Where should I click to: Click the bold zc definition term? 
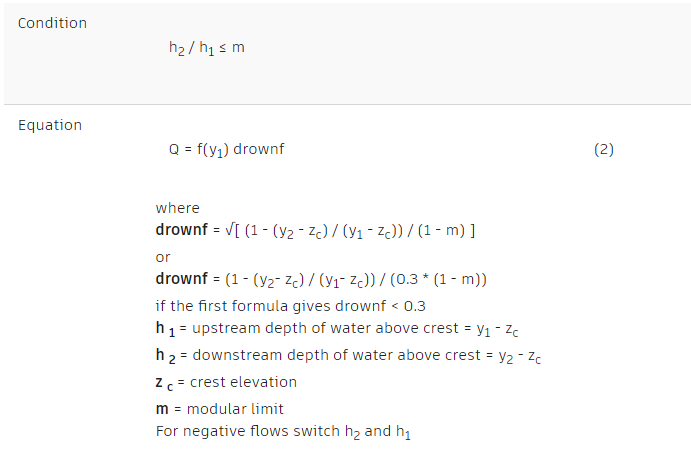[165, 382]
